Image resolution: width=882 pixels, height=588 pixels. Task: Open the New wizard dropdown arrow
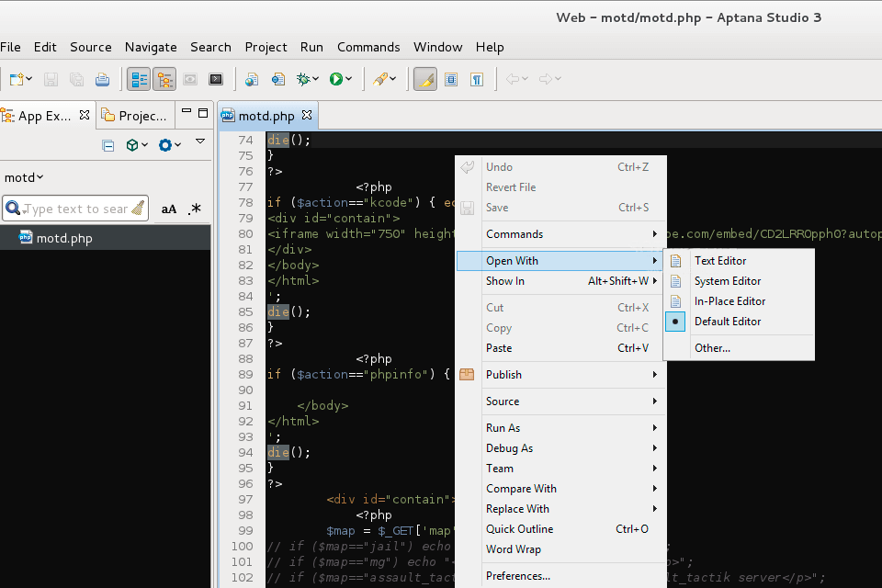click(x=29, y=79)
